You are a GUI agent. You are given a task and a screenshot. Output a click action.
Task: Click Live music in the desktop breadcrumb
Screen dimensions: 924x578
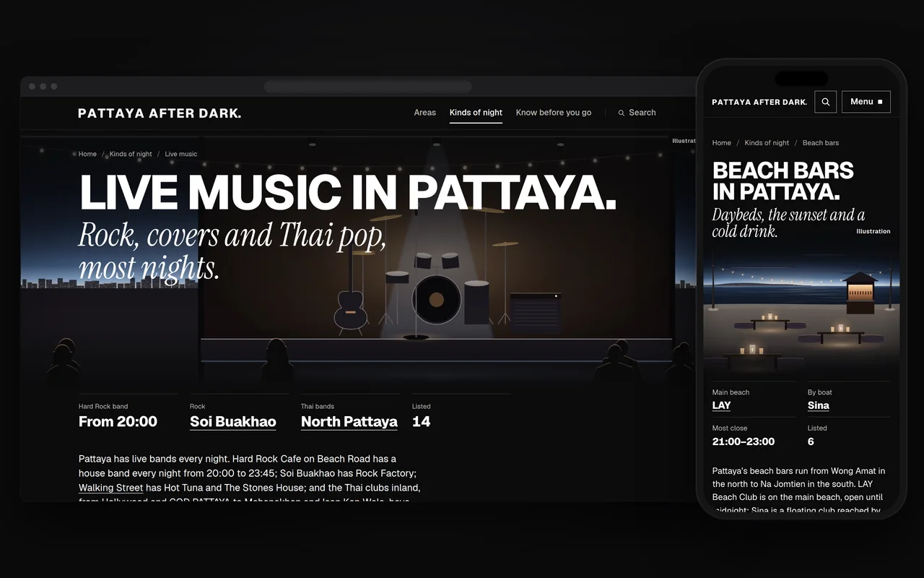coord(181,154)
